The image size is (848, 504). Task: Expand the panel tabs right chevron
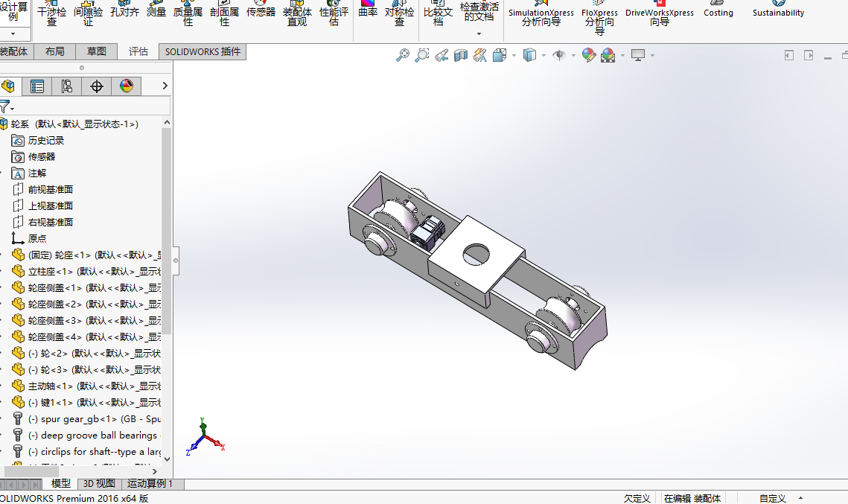[165, 86]
